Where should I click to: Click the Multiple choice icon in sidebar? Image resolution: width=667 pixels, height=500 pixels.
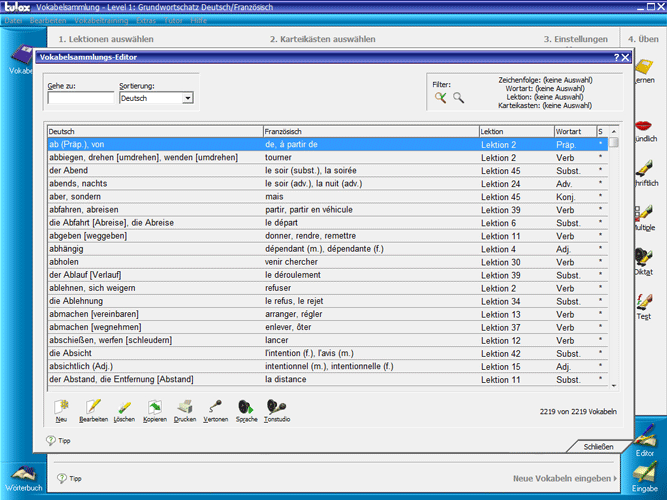pos(644,213)
